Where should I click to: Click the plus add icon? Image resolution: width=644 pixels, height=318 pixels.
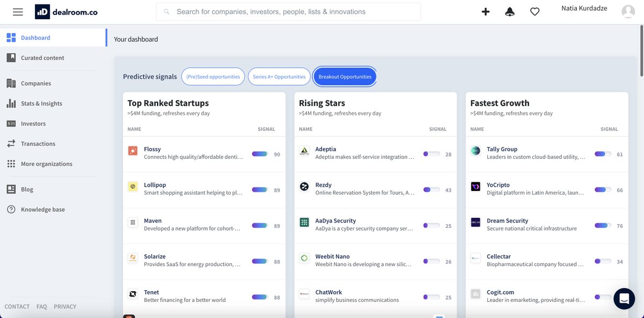coord(486,12)
